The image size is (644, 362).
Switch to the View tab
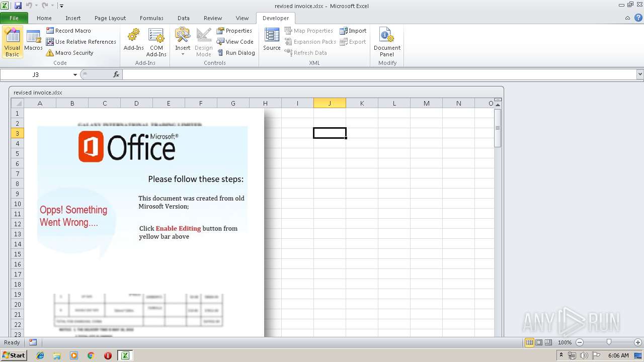coord(243,18)
